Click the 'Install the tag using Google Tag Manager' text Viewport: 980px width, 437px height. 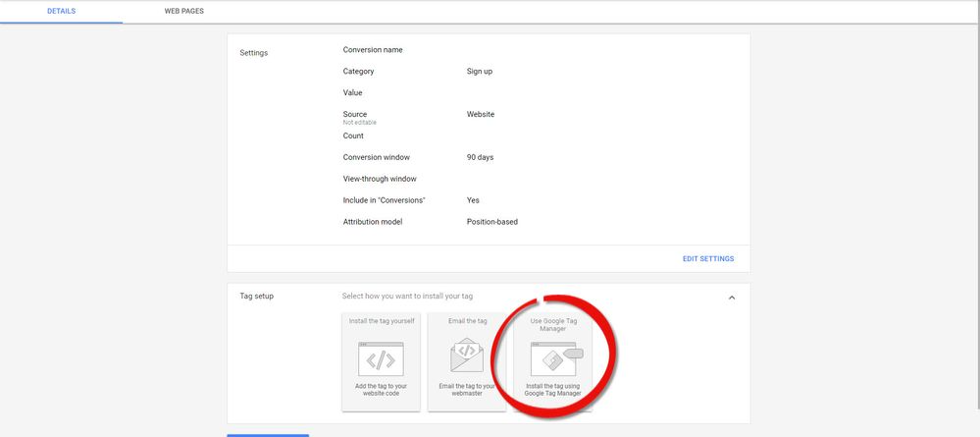click(552, 390)
